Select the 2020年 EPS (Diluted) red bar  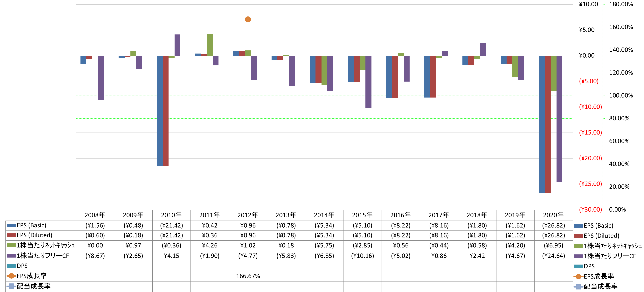pyautogui.click(x=548, y=124)
